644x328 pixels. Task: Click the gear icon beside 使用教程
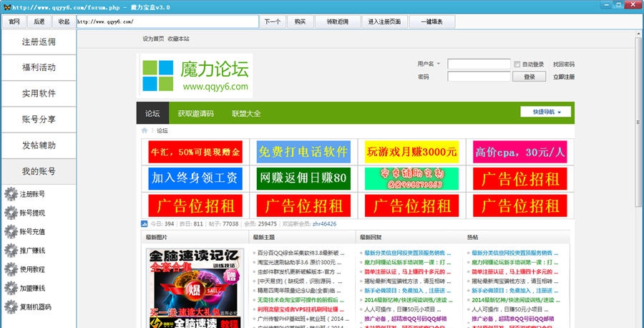tap(11, 269)
